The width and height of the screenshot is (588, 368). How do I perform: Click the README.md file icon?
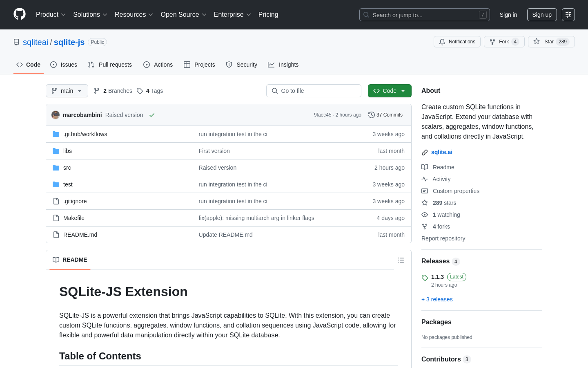[x=56, y=235]
